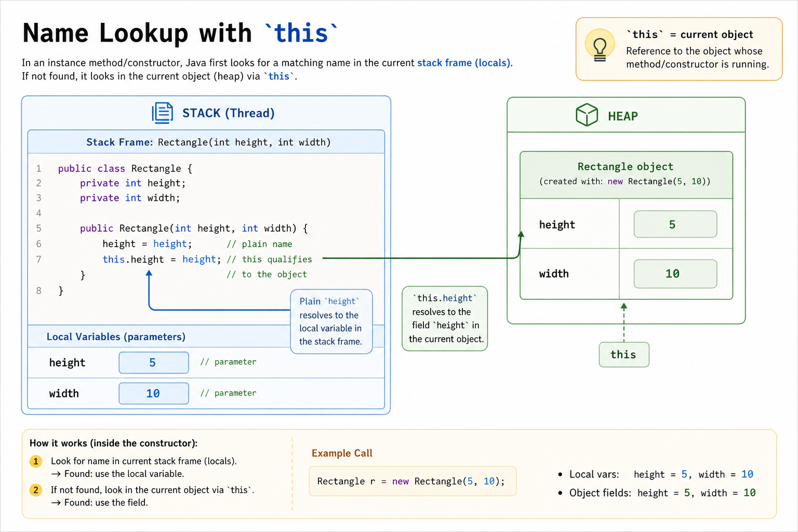Select the "STACK (Thread)" heading
Viewport: 798px width, 532px height.
click(x=229, y=113)
